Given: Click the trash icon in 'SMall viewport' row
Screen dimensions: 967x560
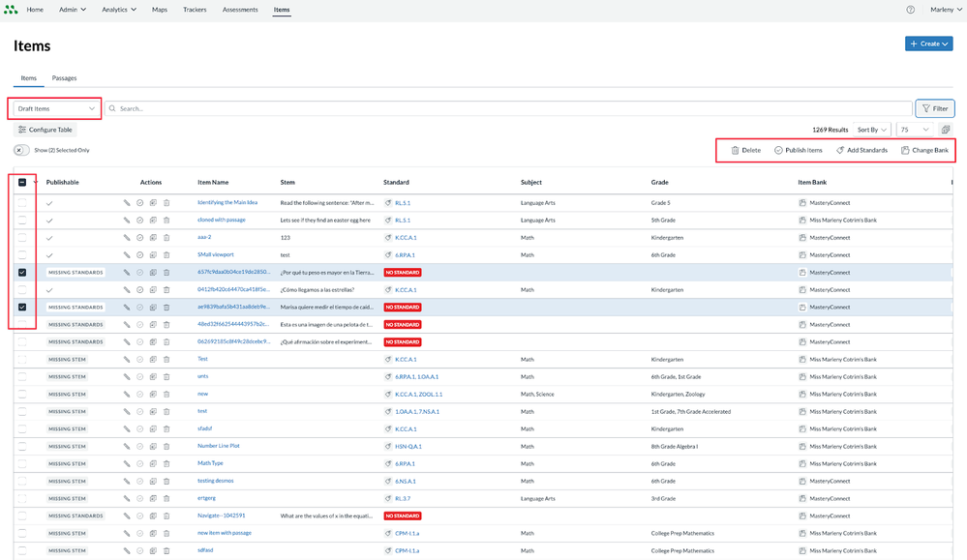Looking at the screenshot, I should tap(166, 255).
